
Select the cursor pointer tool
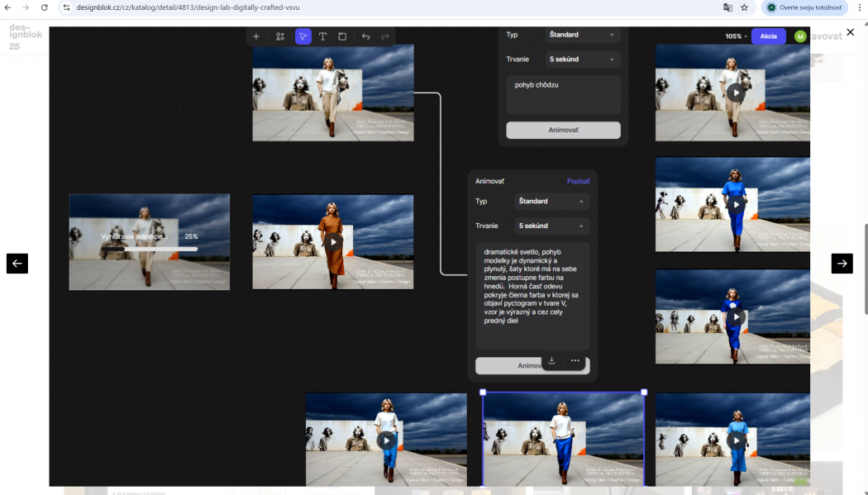tap(303, 36)
